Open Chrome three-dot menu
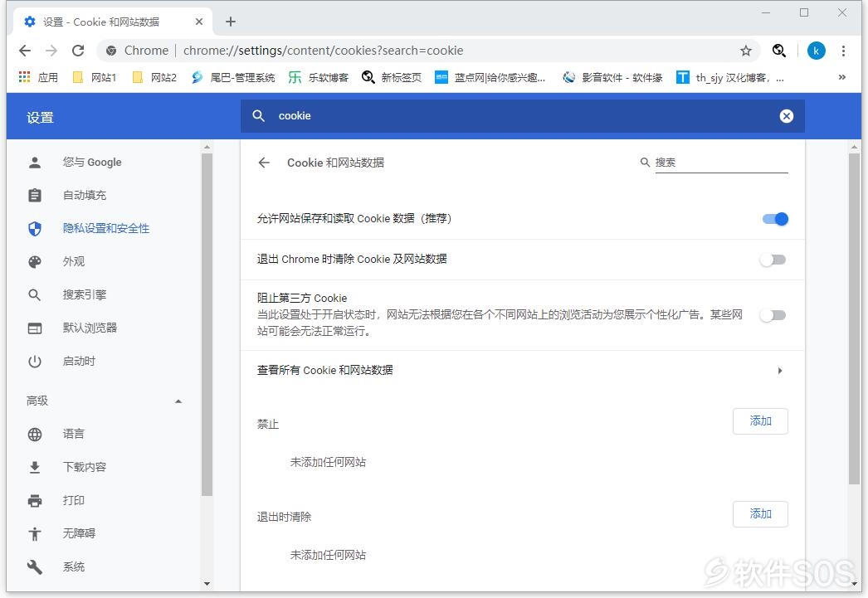This screenshot has width=868, height=598. 843,51
